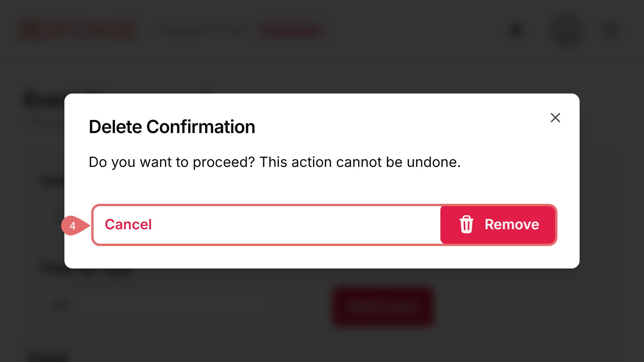Click the blurred icon left of avatar
This screenshot has width=644, height=362.
pos(517,31)
